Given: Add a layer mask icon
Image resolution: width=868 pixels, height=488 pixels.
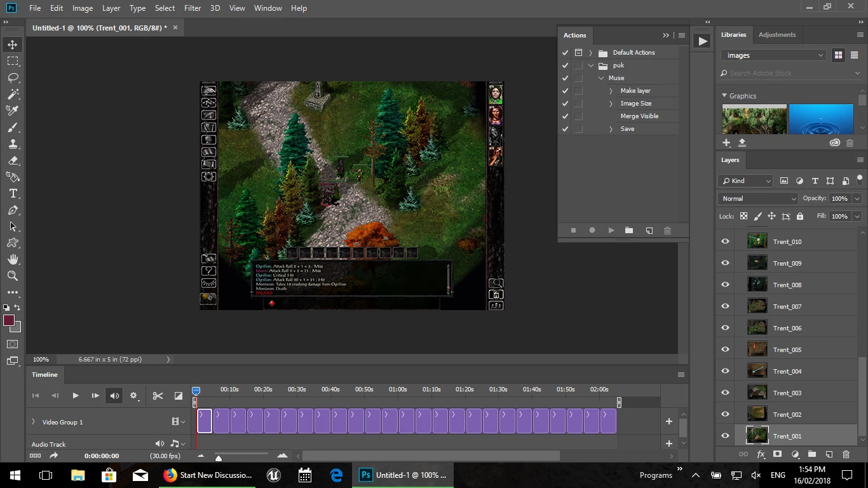Looking at the screenshot, I should (777, 454).
